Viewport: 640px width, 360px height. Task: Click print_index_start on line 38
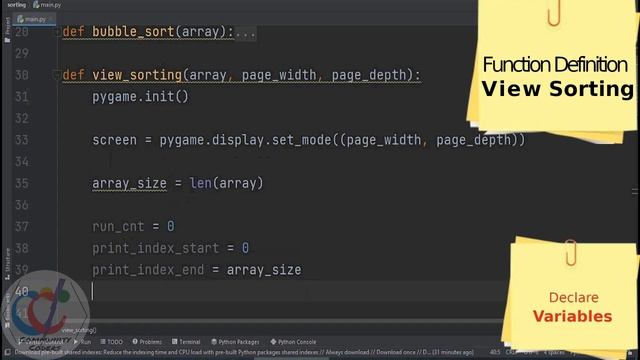click(156, 248)
